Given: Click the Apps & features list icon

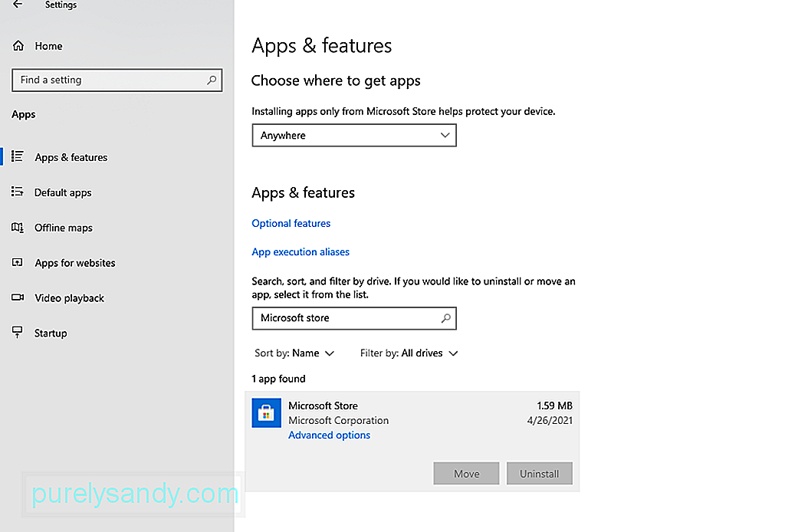Looking at the screenshot, I should [x=18, y=156].
